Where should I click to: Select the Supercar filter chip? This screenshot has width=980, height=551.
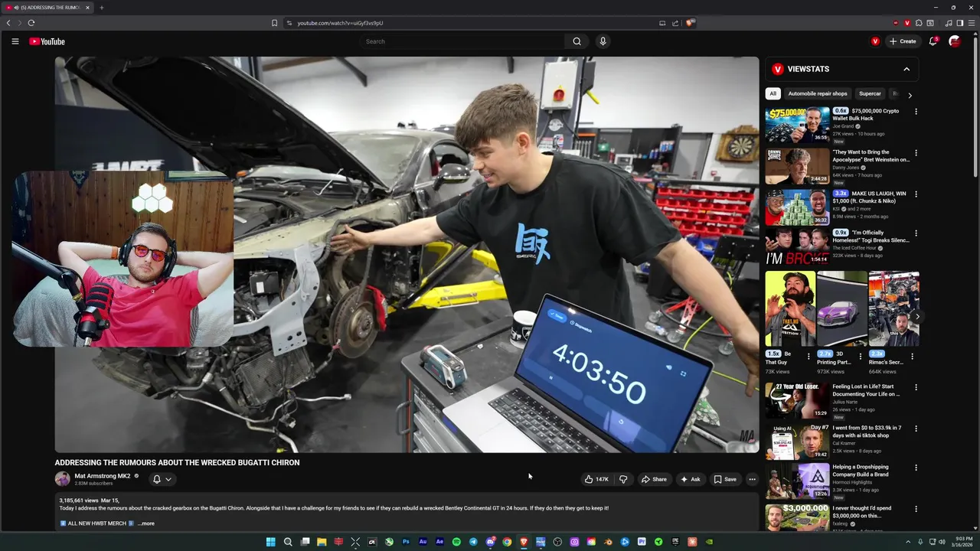coord(870,93)
